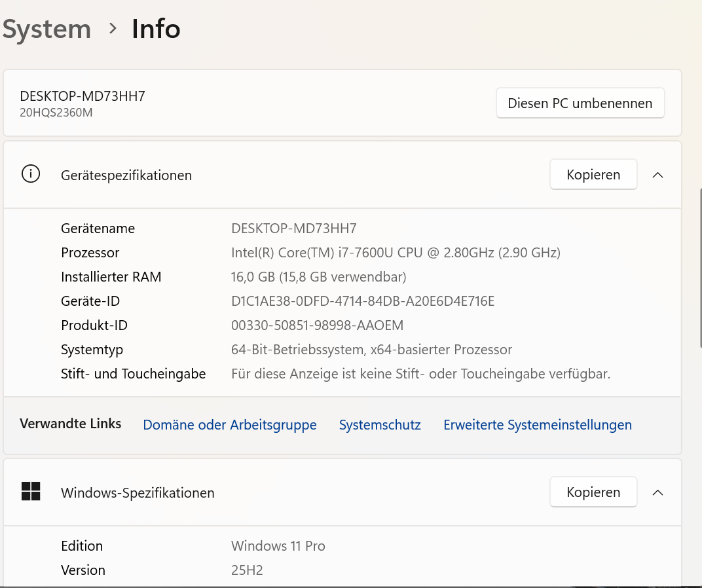Collapse the Windows-Spezifikationen section chevron
Image resolution: width=702 pixels, height=588 pixels.
[x=657, y=492]
